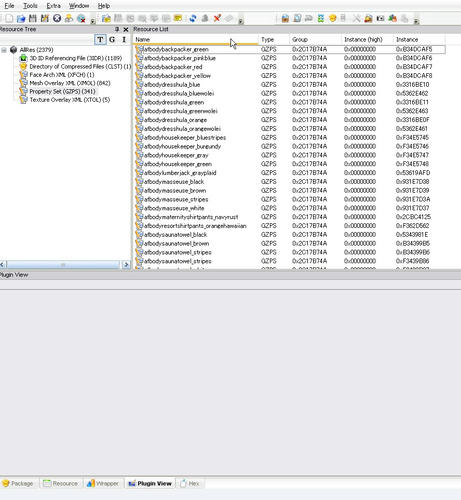Toggle the G group view button

point(112,39)
